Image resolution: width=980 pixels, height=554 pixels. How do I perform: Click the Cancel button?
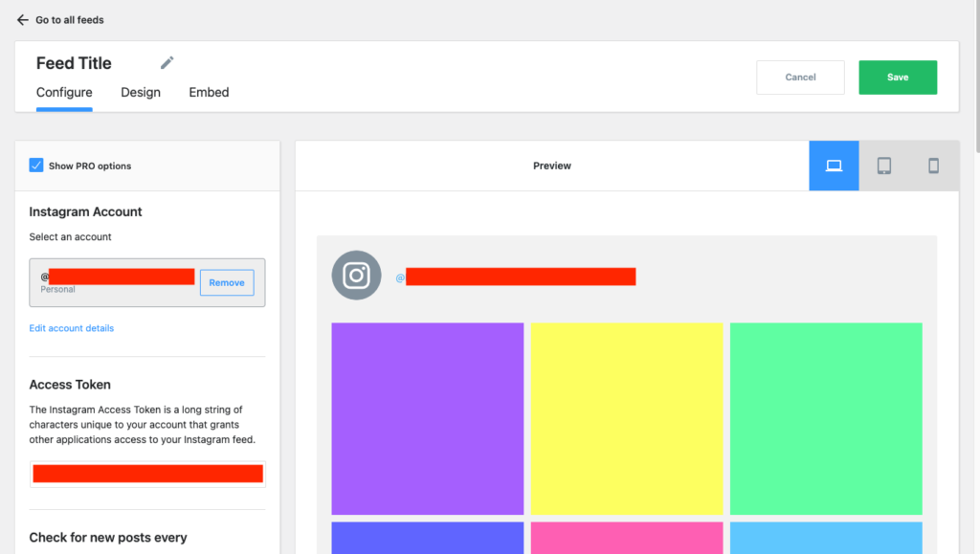(800, 78)
